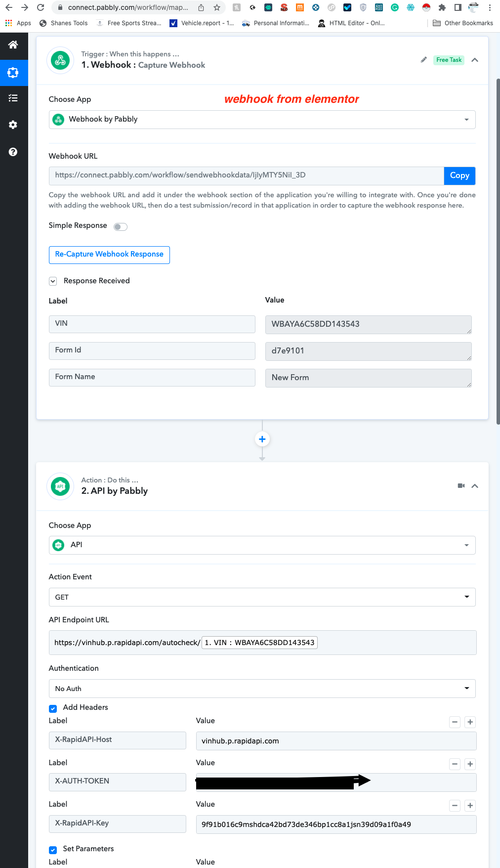
Task: Open the API Choose App dropdown
Action: tap(262, 545)
